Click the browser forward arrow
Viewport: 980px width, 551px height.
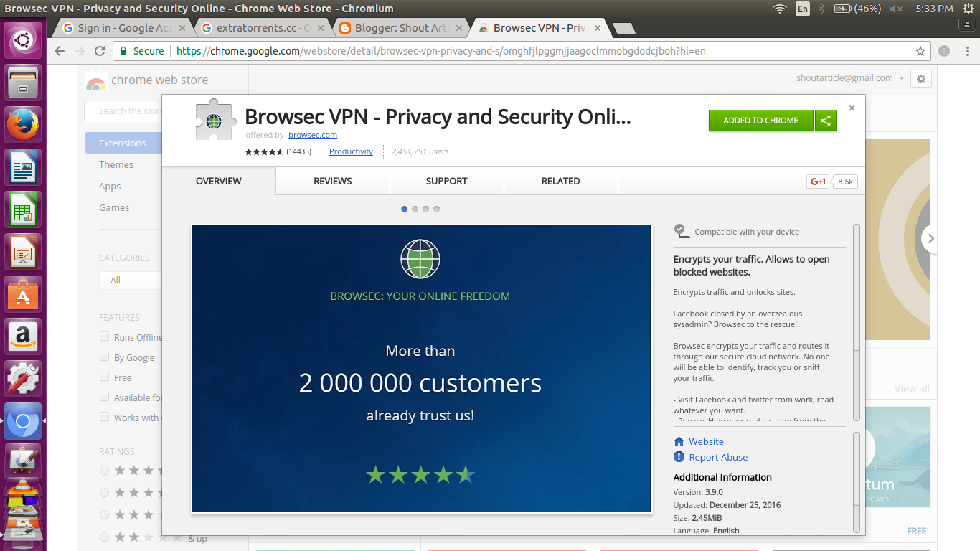click(x=80, y=51)
